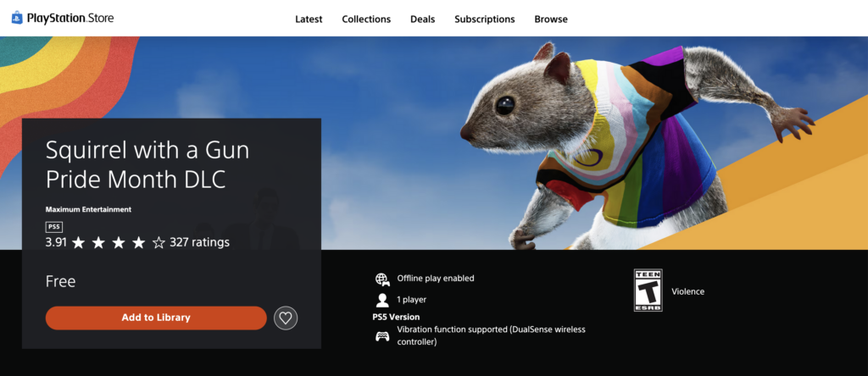View the 327 ratings link
This screenshot has height=376, width=868.
click(199, 242)
